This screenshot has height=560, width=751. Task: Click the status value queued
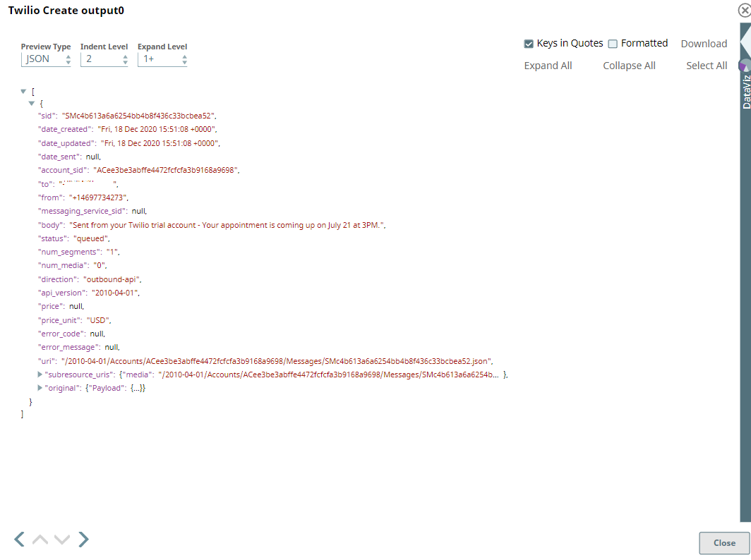click(91, 238)
